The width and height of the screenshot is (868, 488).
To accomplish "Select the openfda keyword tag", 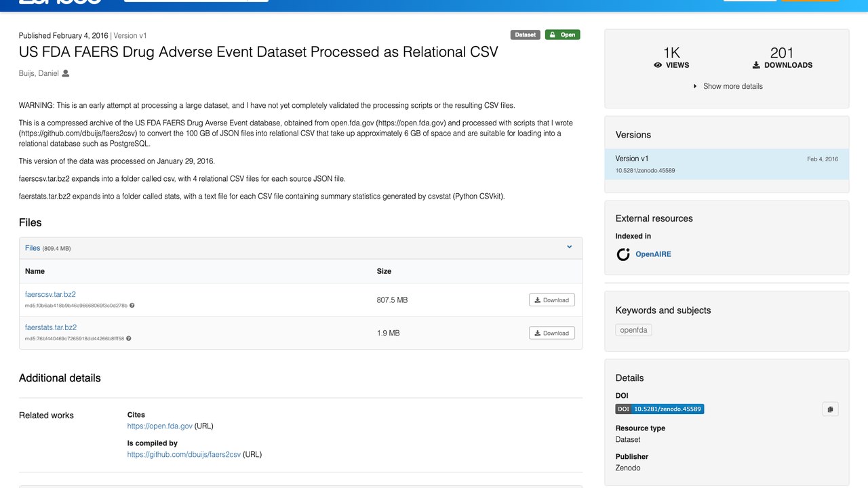I will click(633, 330).
